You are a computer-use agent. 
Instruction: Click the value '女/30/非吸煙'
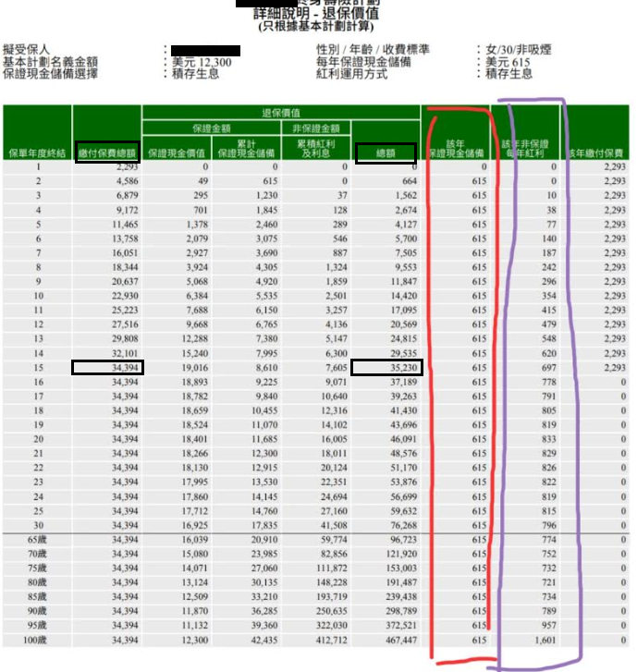[519, 50]
